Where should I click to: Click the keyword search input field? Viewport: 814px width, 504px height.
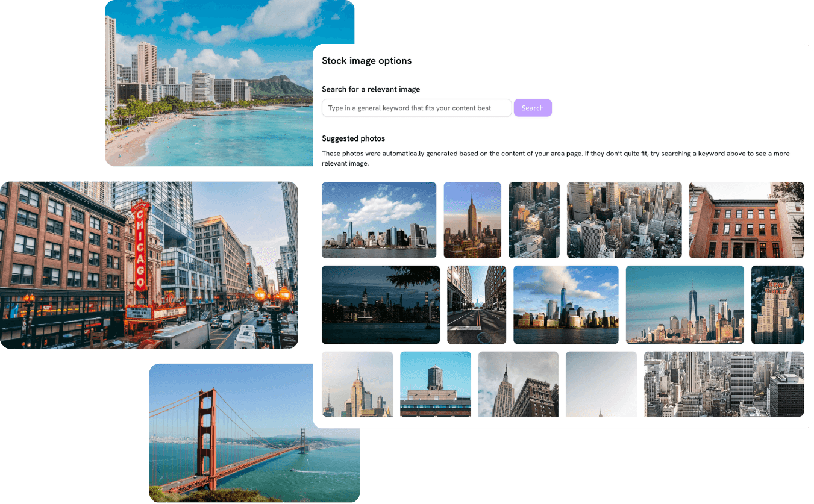click(x=416, y=108)
